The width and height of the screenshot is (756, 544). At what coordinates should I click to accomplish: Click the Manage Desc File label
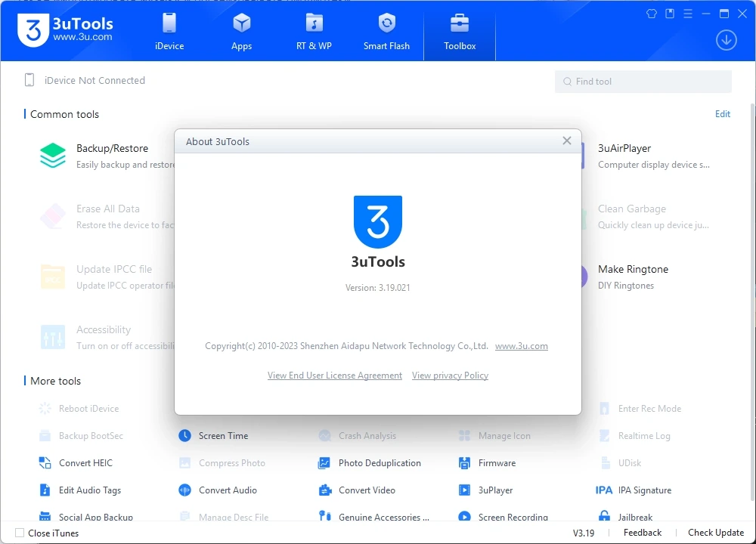234,517
